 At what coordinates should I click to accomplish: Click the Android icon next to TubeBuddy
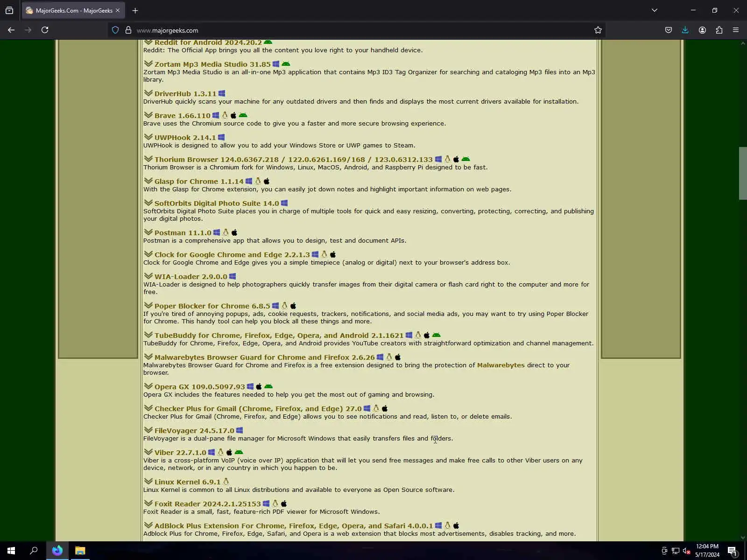pyautogui.click(x=436, y=335)
